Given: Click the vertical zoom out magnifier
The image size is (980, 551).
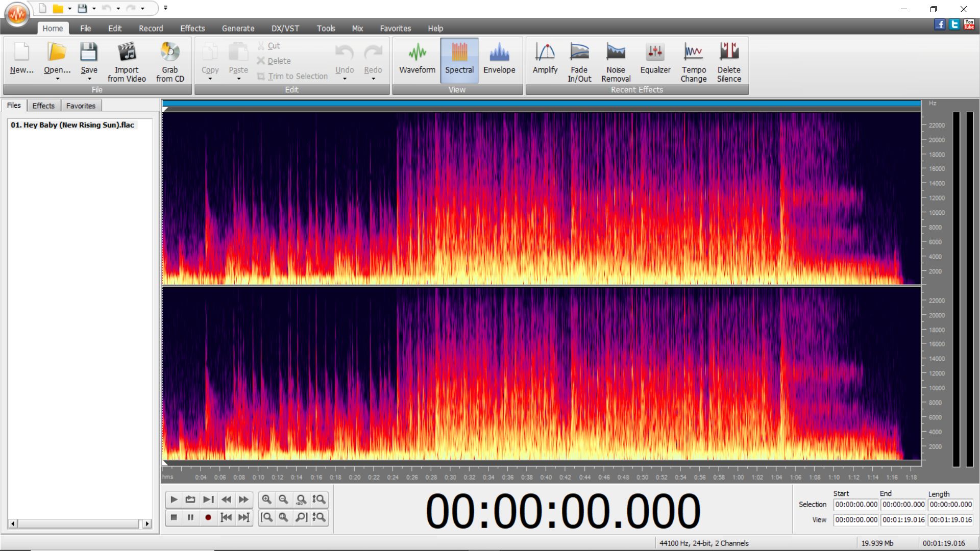Looking at the screenshot, I should click(x=319, y=517).
